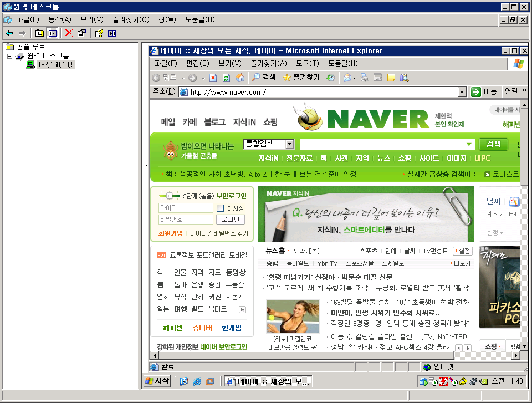Select 콘솔 루트 tree item
This screenshot has width=532, height=403.
(x=31, y=47)
